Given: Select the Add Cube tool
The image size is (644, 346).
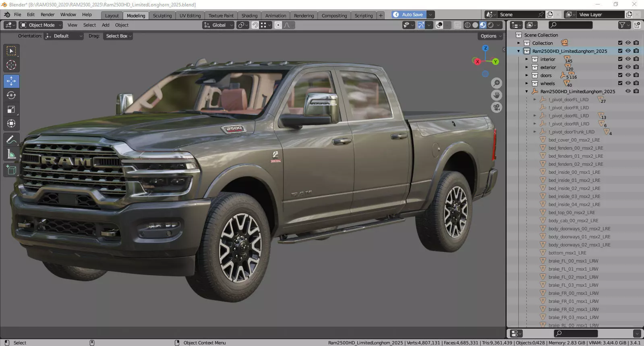Looking at the screenshot, I should pyautogui.click(x=11, y=170).
